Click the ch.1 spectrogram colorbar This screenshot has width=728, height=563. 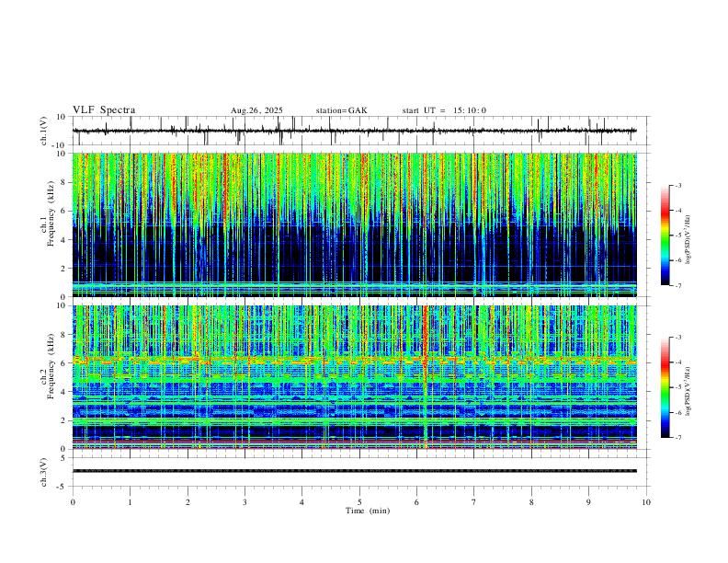point(665,236)
